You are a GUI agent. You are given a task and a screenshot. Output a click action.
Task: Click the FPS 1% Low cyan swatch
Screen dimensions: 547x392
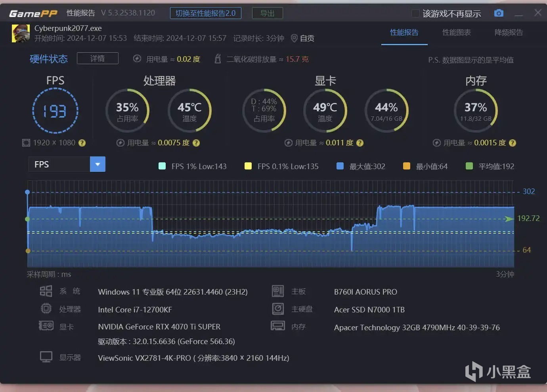point(162,166)
